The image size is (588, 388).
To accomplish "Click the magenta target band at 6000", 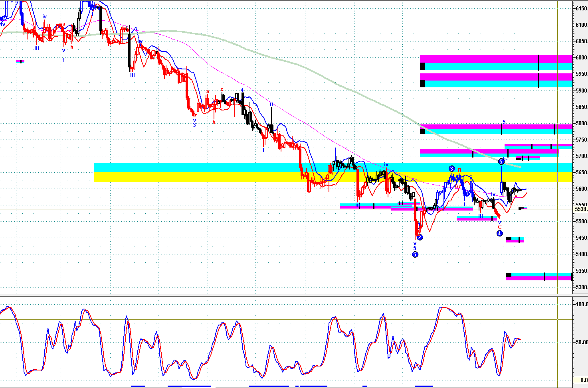I will point(496,59).
